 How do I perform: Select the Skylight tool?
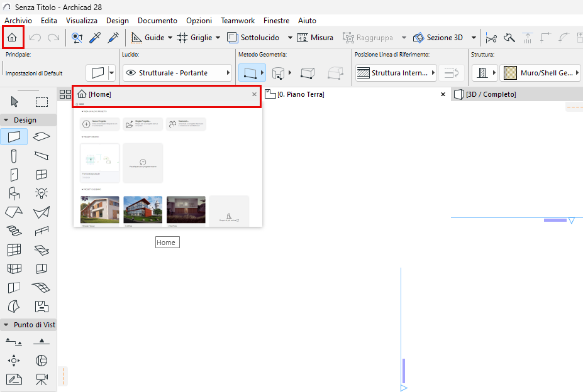point(42,250)
